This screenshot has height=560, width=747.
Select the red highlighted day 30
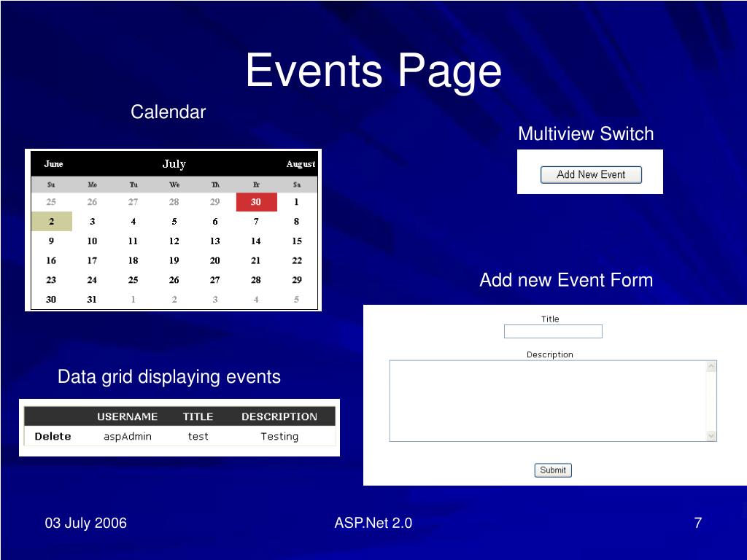click(256, 202)
